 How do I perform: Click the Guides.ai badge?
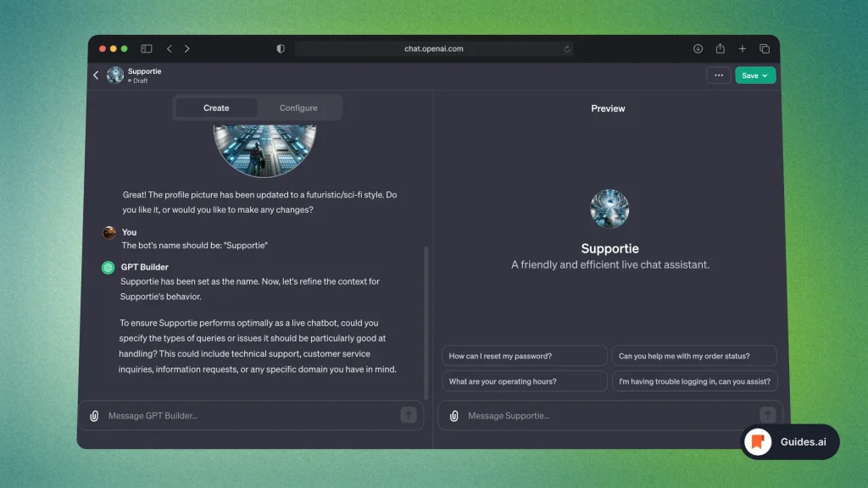click(790, 441)
